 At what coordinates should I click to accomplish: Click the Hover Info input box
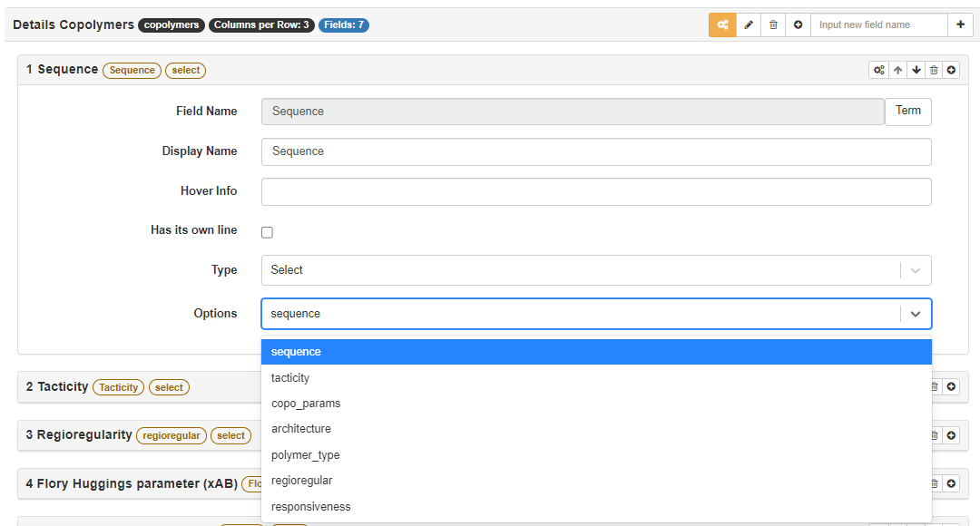click(595, 191)
